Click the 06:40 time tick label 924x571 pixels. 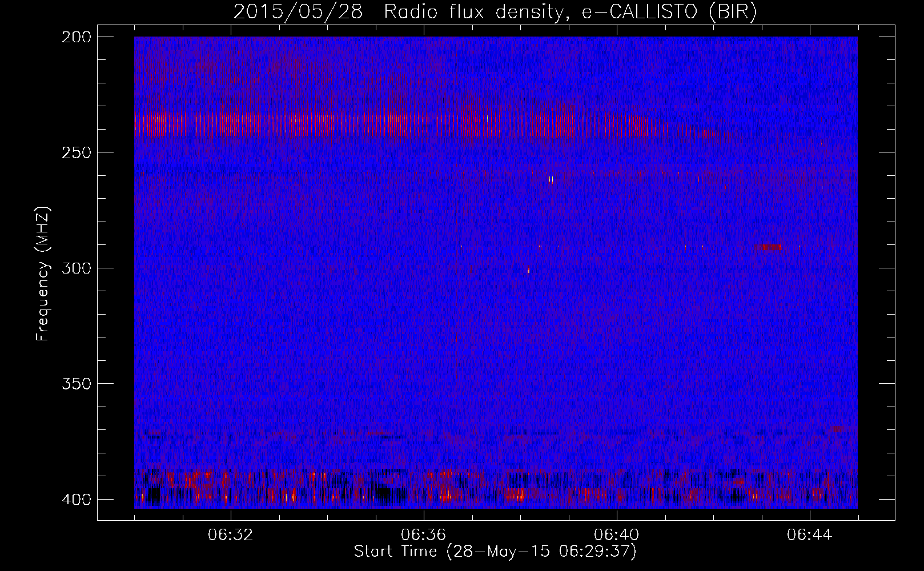click(x=617, y=535)
